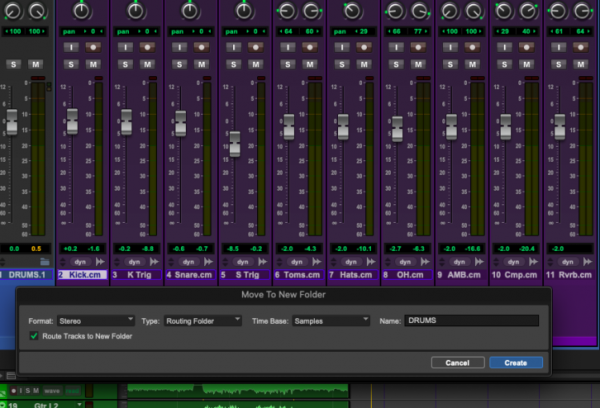Click the Name field containing DRUMS

coord(471,320)
